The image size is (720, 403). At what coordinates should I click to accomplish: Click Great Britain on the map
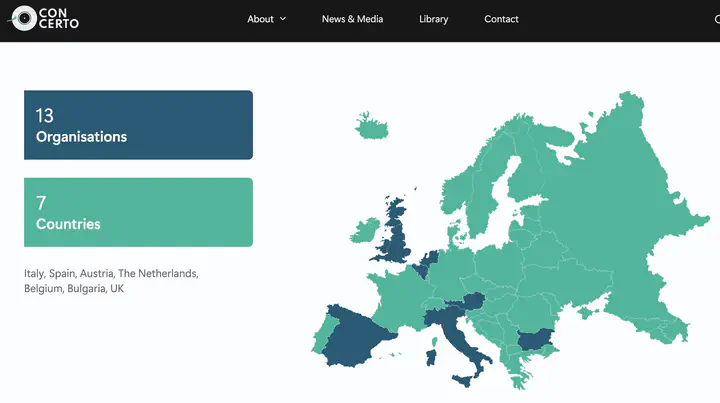[x=398, y=235]
